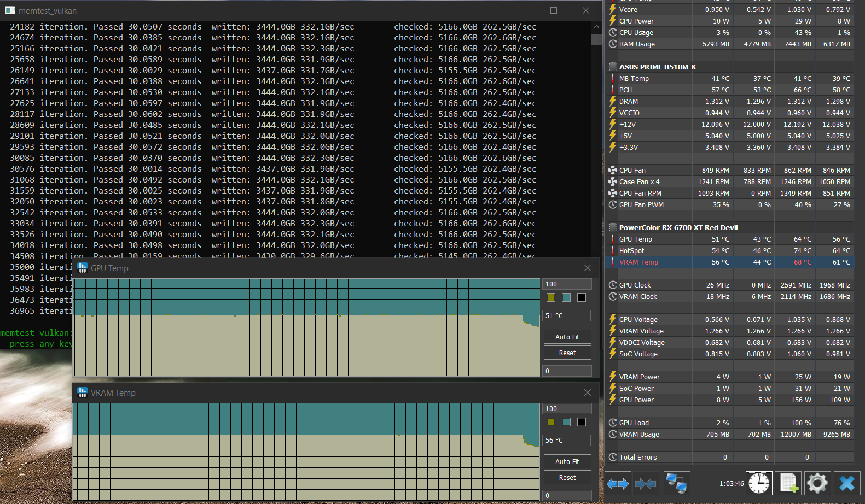The height and width of the screenshot is (504, 865).
Task: Select the highlighted VRAM Temp sensor row
Action: [x=729, y=262]
